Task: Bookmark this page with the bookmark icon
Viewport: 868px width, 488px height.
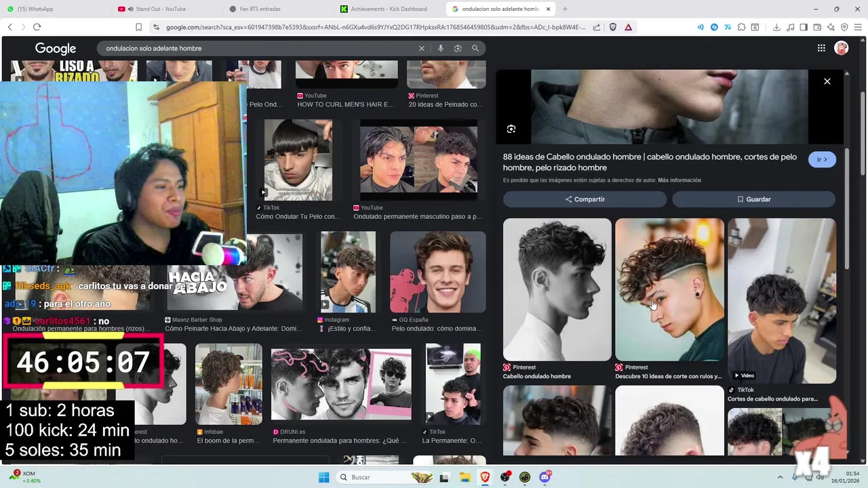Action: [138, 27]
